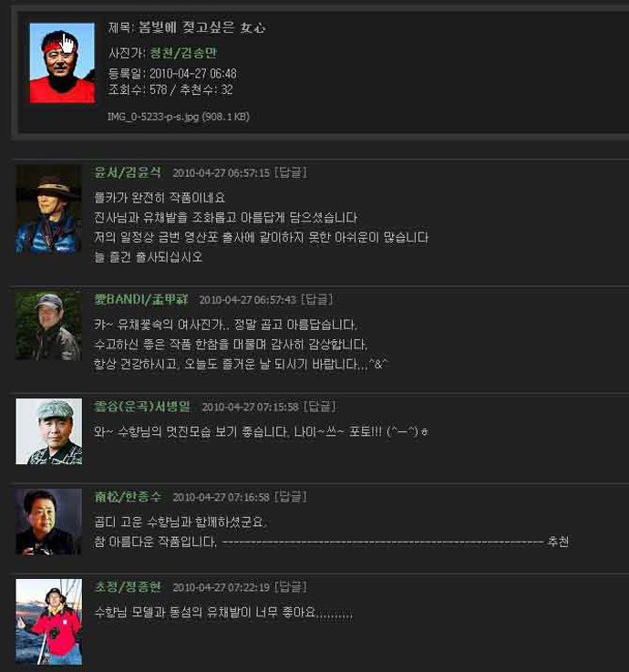View 윤서/김윤식's avatar with brimmed hat

click(x=48, y=210)
